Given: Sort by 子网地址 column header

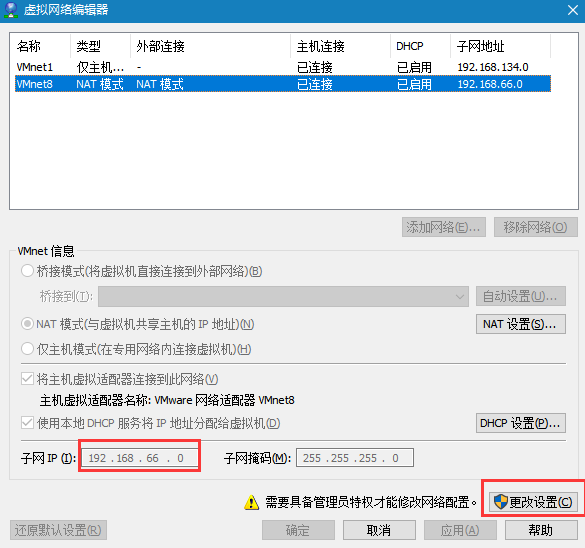Looking at the screenshot, I should (500, 46).
